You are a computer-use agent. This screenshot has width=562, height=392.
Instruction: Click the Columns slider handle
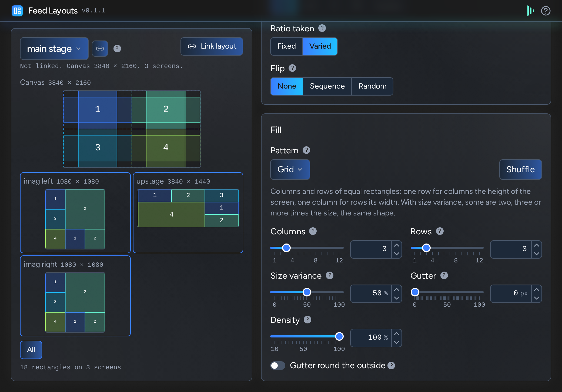click(286, 248)
